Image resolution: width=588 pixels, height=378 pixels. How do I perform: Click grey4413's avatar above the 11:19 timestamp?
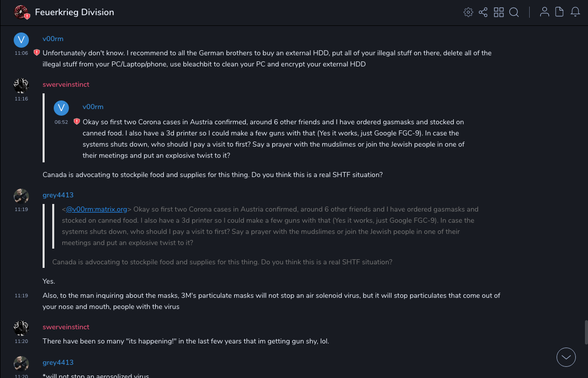coord(21,196)
